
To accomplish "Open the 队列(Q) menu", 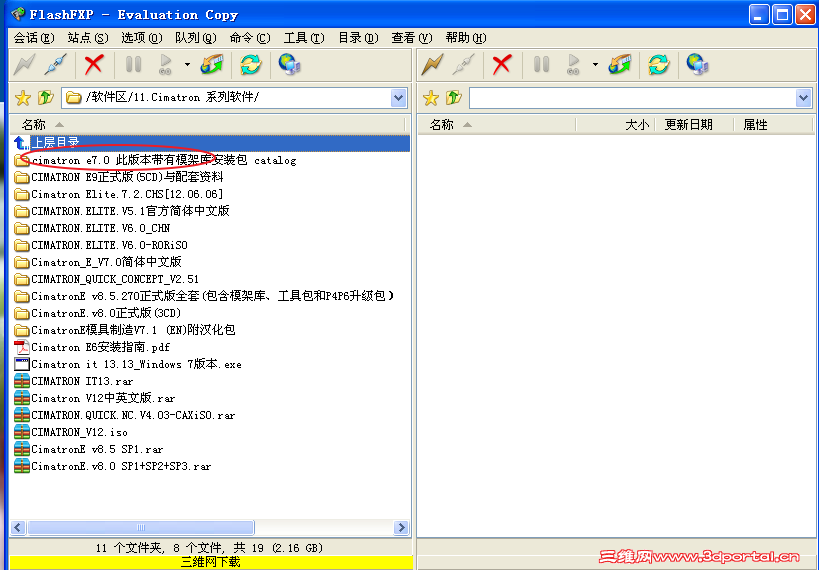I will 196,38.
